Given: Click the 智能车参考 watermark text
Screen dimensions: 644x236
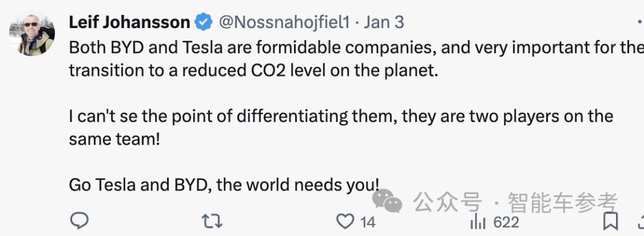Looking at the screenshot, I should (x=563, y=203).
